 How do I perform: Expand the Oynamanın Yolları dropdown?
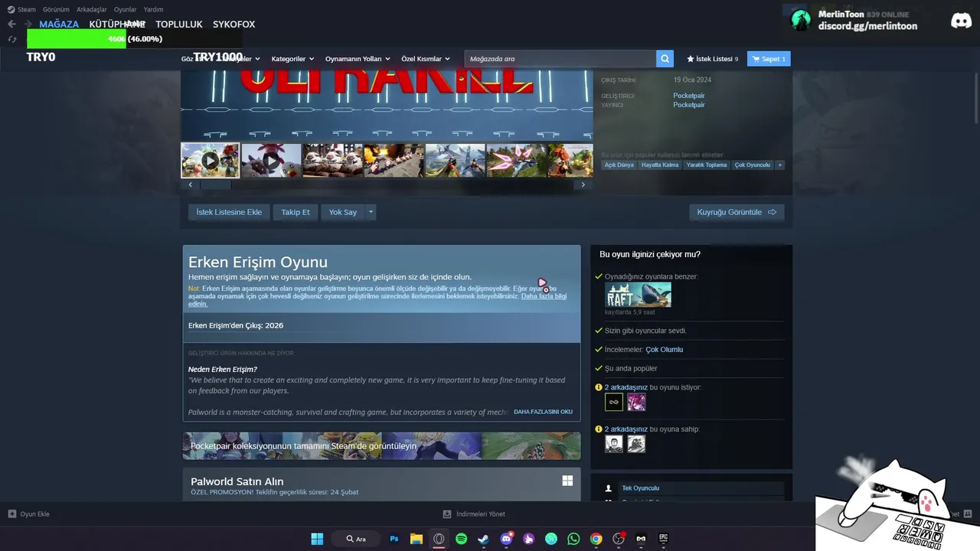pyautogui.click(x=358, y=59)
